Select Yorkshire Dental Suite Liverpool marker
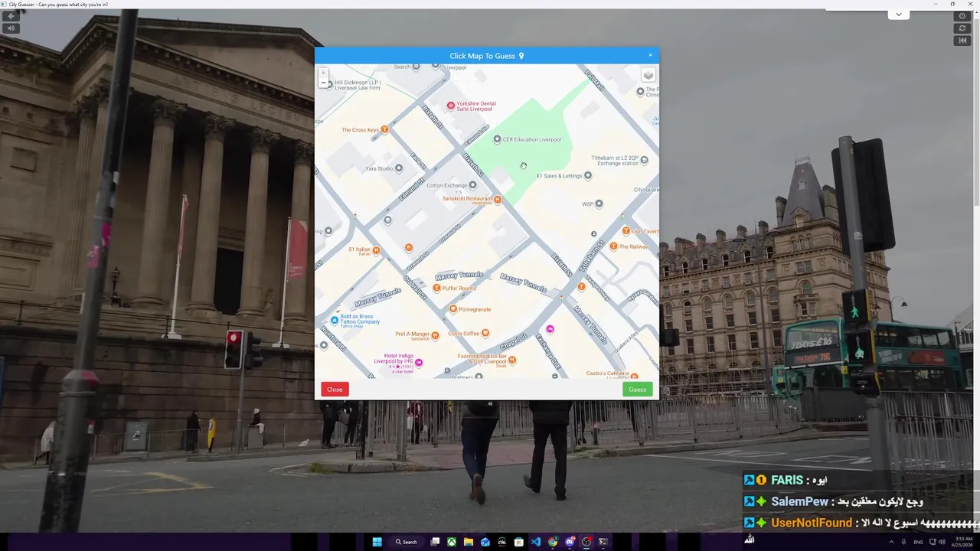 point(451,106)
